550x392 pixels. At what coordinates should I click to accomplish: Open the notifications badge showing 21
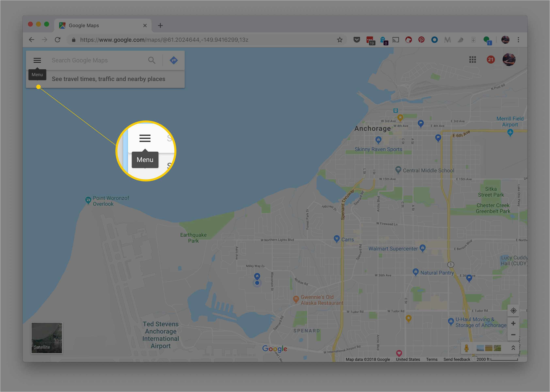(x=490, y=60)
